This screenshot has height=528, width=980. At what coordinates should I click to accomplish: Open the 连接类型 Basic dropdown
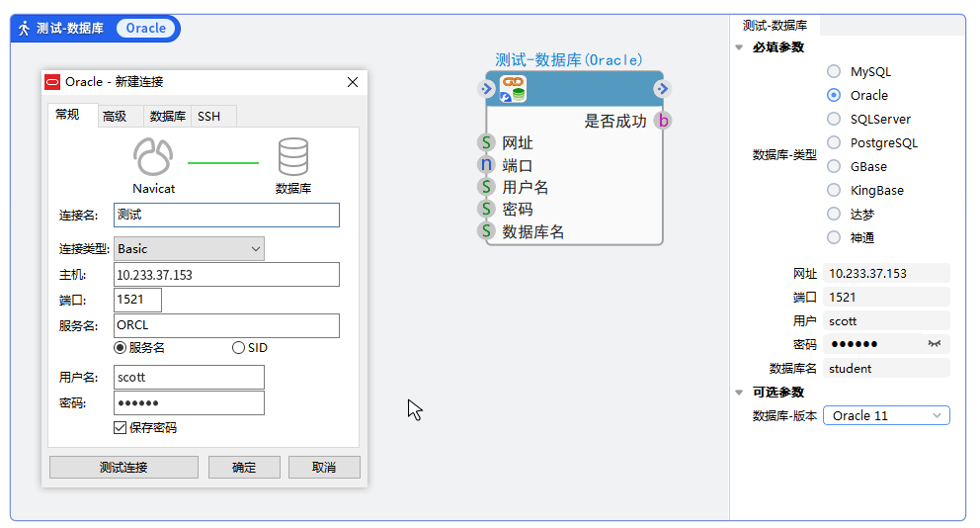click(x=190, y=249)
